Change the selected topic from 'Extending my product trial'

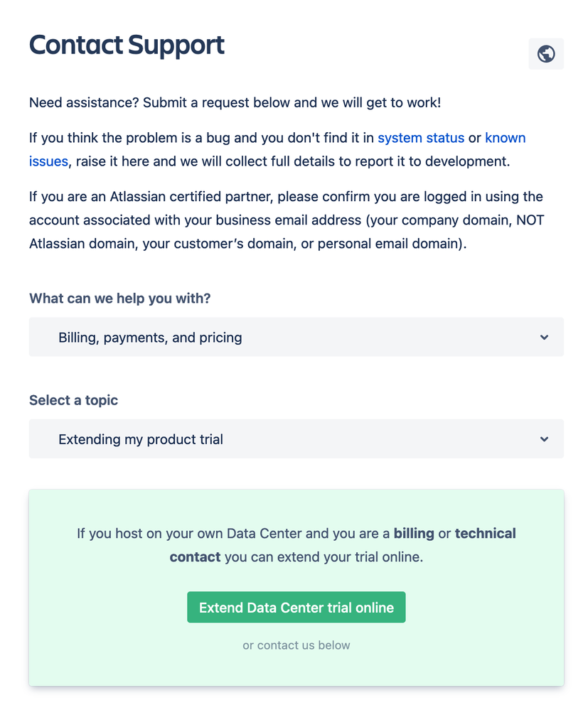pos(296,439)
